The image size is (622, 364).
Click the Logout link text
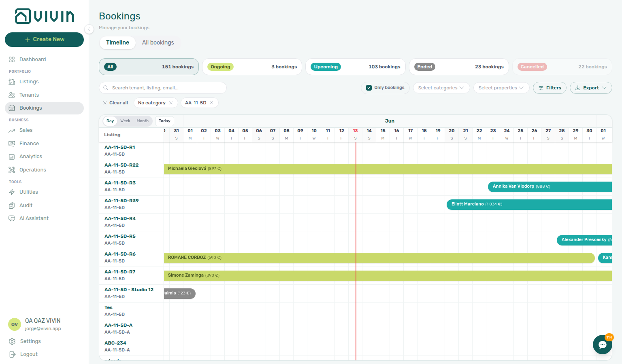coord(29,354)
